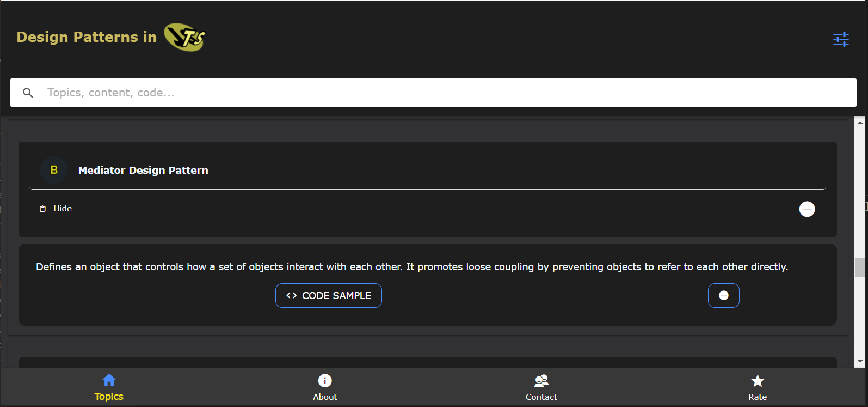The height and width of the screenshot is (407, 868).
Task: Click the people icon above Contact
Action: (541, 380)
